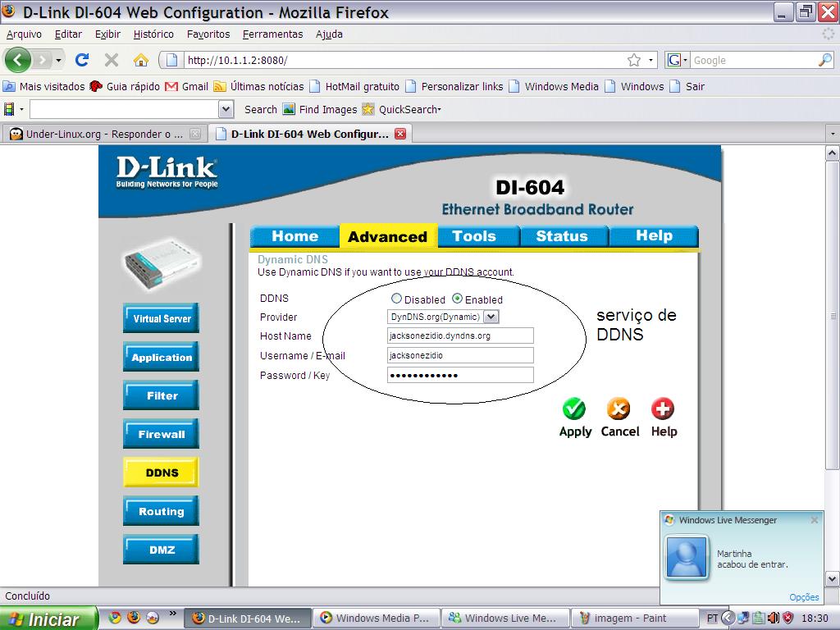This screenshot has width=840, height=630.
Task: Click the Search toolbar button
Action: pyautogui.click(x=261, y=109)
